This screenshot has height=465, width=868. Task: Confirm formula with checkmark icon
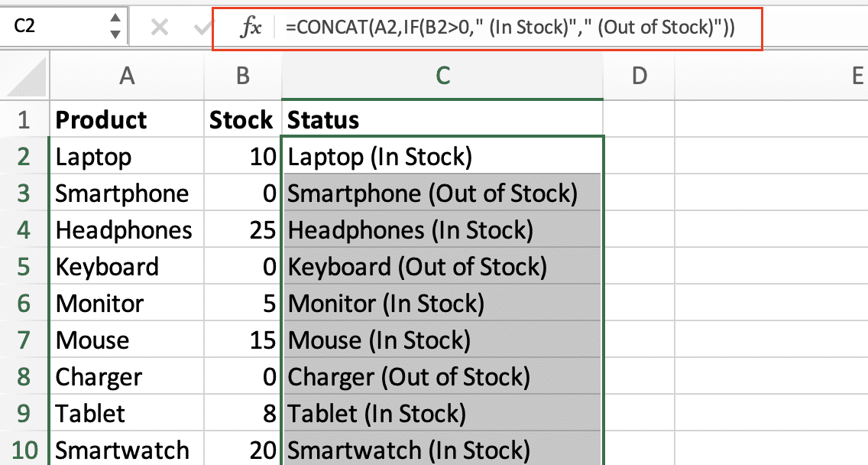pyautogui.click(x=203, y=27)
